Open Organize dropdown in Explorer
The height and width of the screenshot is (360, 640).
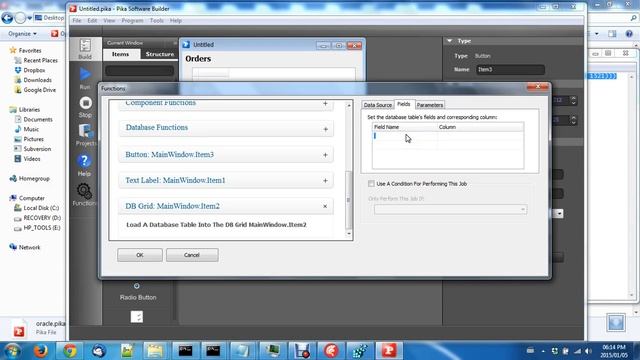click(22, 34)
